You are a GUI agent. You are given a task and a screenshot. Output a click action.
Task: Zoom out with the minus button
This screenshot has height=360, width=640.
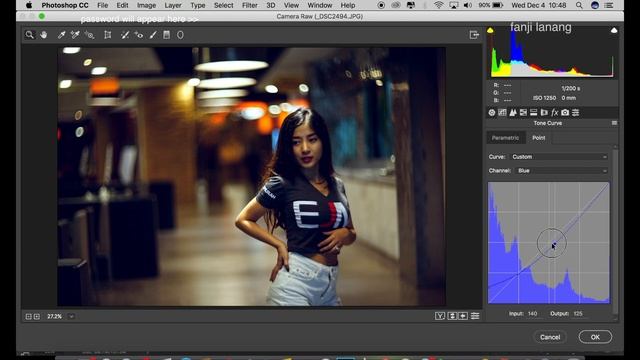coord(29,316)
